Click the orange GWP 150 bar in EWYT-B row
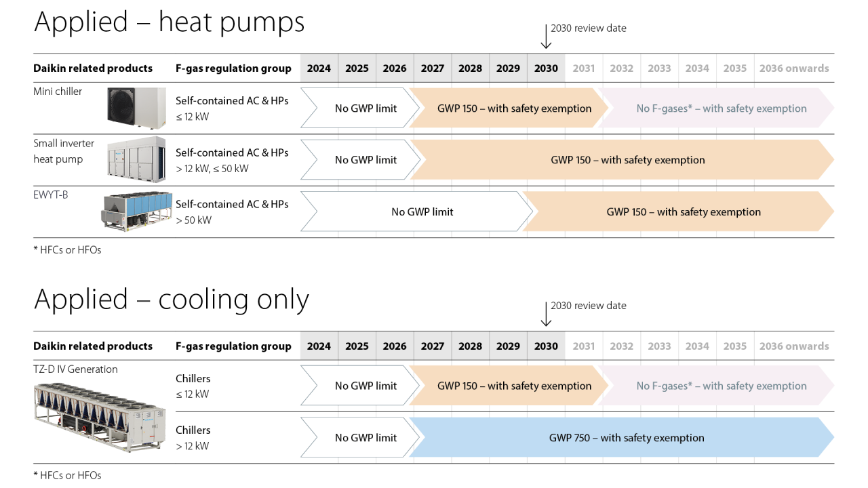The width and height of the screenshot is (868, 488). [683, 212]
